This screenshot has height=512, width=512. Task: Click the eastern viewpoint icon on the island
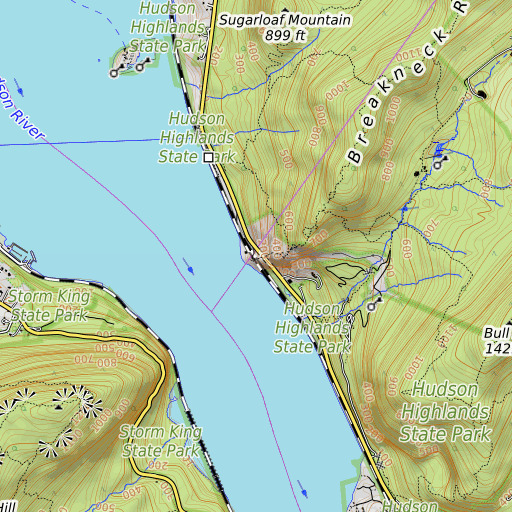(143, 65)
